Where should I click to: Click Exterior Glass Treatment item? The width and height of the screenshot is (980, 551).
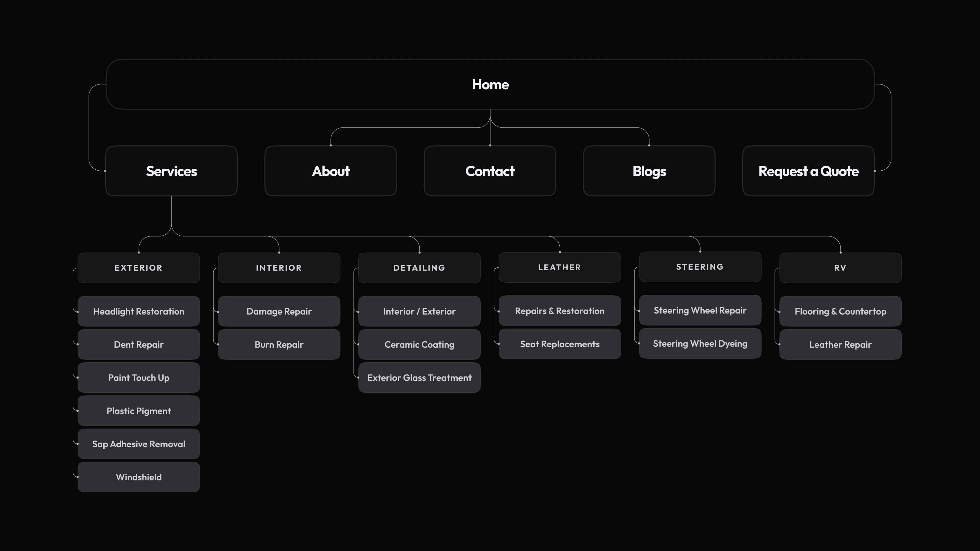[x=419, y=378]
